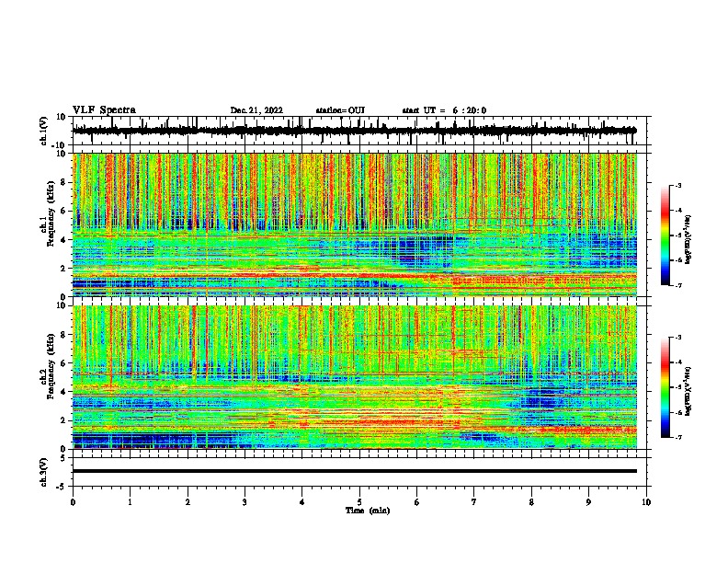This screenshot has width=728, height=563.
Task: Click the ch.1 waveform trace panel
Action: point(361,131)
